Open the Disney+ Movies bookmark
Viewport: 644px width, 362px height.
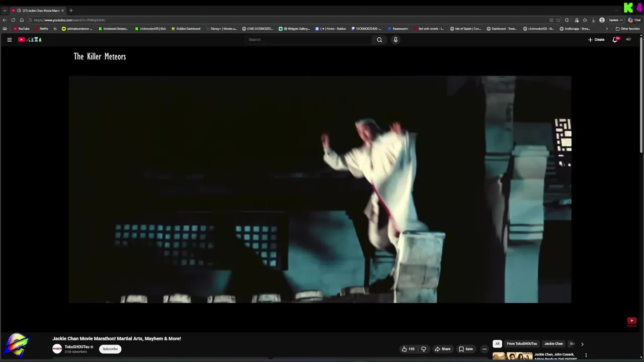click(221, 29)
